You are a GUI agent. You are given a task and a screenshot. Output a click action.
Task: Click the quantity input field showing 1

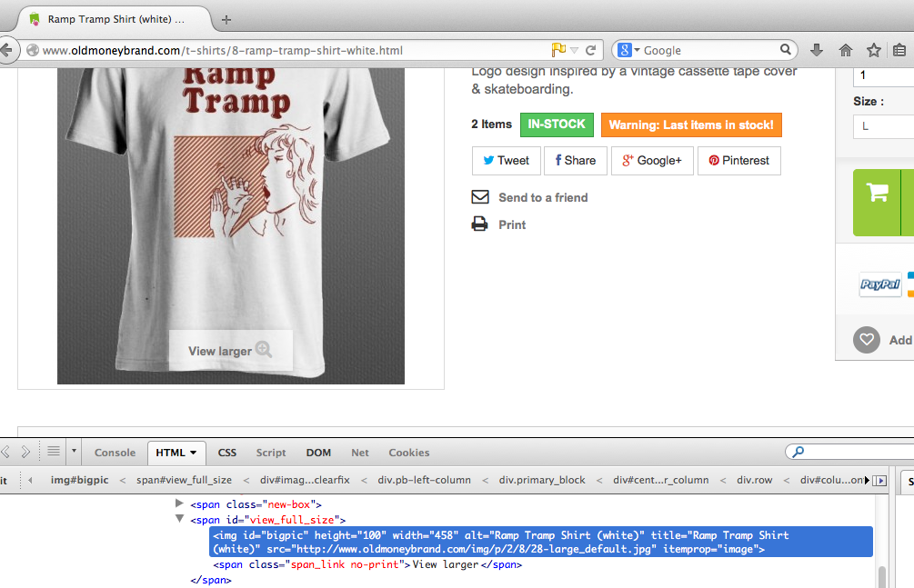(x=884, y=77)
